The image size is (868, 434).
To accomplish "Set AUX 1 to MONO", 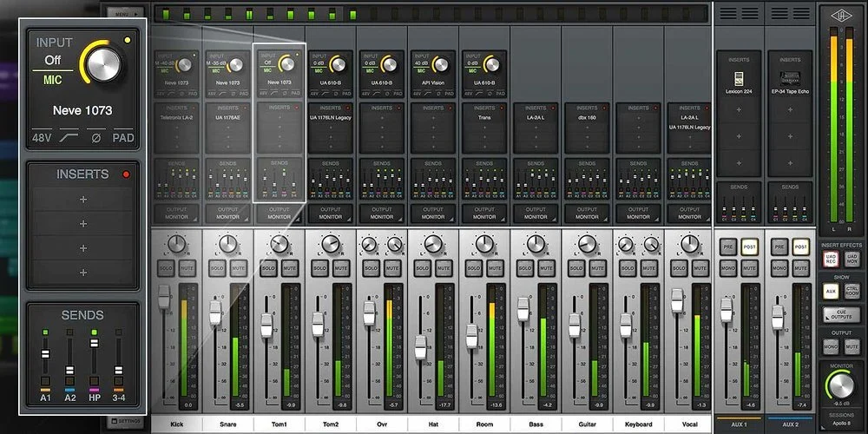I will point(728,268).
